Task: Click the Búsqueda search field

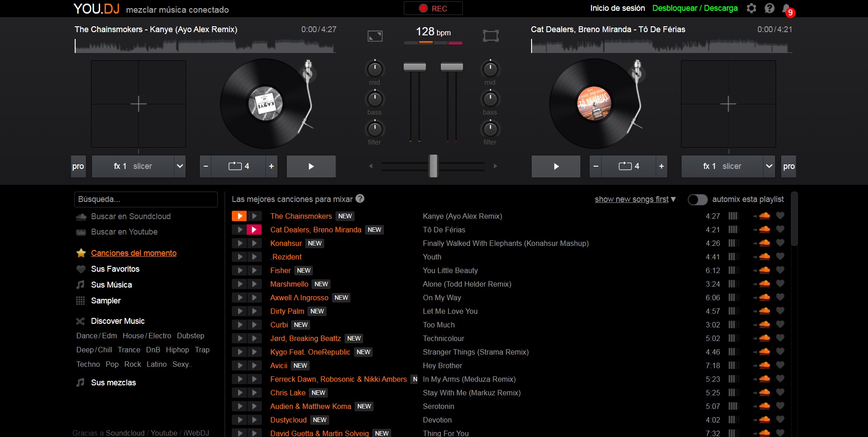Action: [x=145, y=199]
